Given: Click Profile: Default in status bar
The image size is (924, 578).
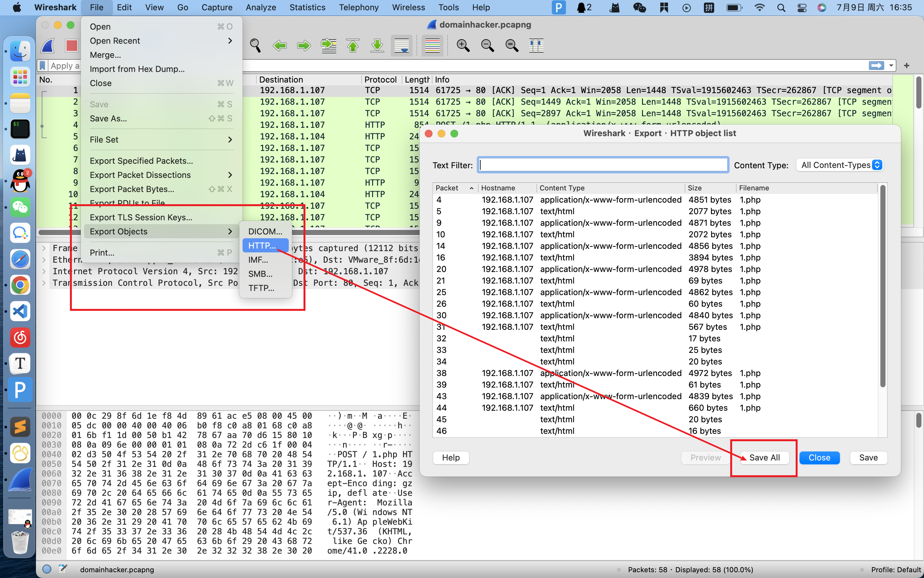Looking at the screenshot, I should pyautogui.click(x=896, y=569).
